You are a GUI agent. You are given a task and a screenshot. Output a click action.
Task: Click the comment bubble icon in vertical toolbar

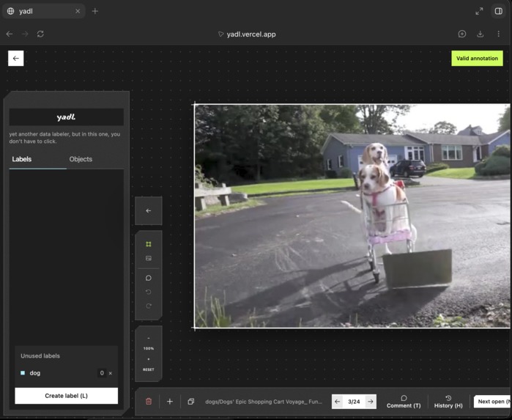click(149, 278)
